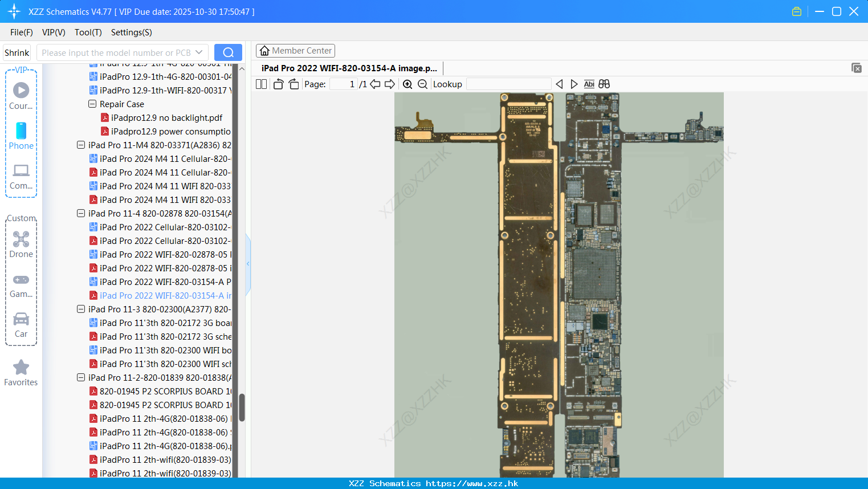The width and height of the screenshot is (868, 489).
Task: Toggle the two-page split view icon
Action: click(261, 84)
